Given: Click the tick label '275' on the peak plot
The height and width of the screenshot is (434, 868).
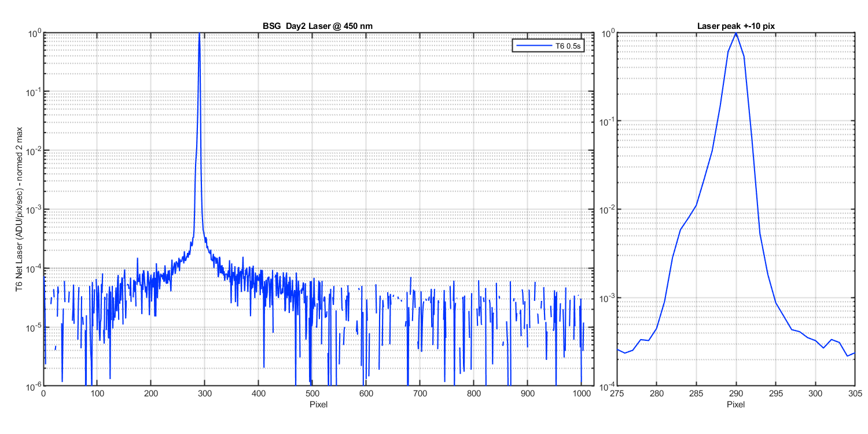Looking at the screenshot, I should coord(617,393).
